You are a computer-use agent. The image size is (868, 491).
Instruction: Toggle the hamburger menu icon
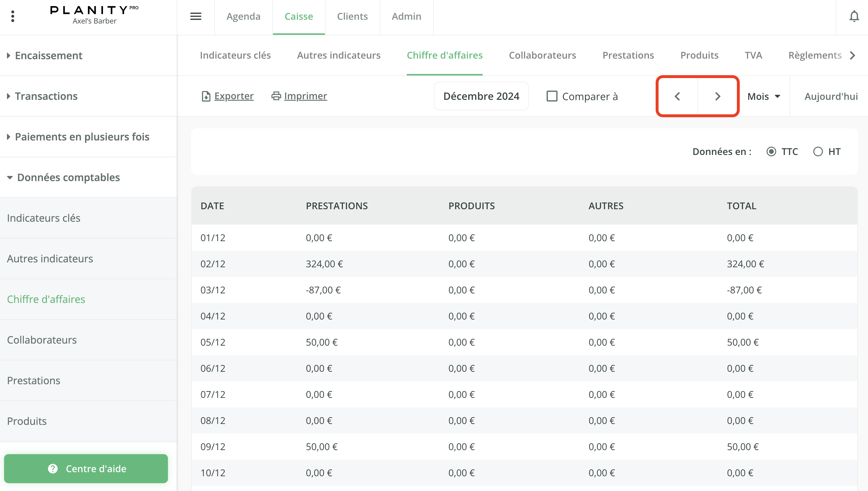[196, 16]
